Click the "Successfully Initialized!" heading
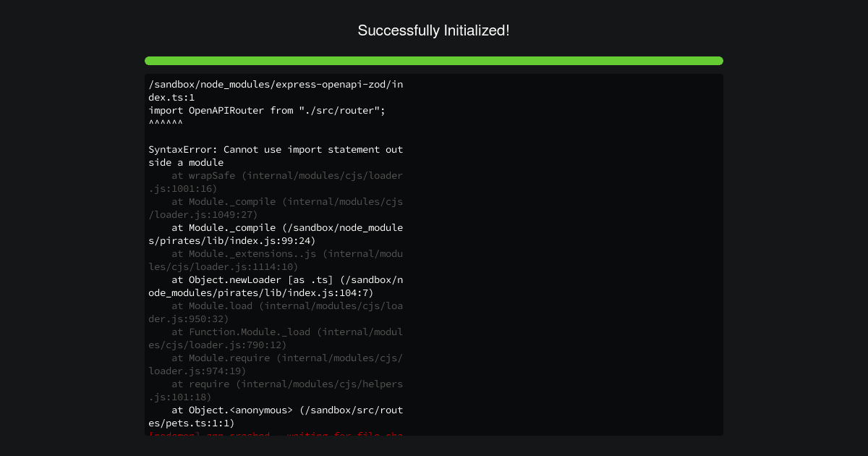The image size is (868, 456). pos(433,30)
